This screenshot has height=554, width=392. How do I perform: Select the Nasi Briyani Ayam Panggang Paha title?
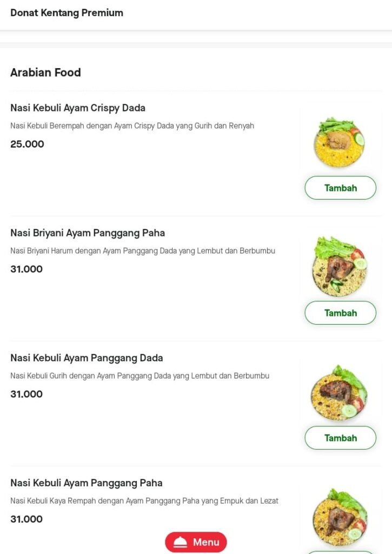tap(88, 233)
